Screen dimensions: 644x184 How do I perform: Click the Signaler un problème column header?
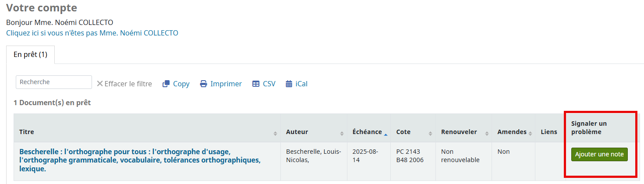coord(589,127)
